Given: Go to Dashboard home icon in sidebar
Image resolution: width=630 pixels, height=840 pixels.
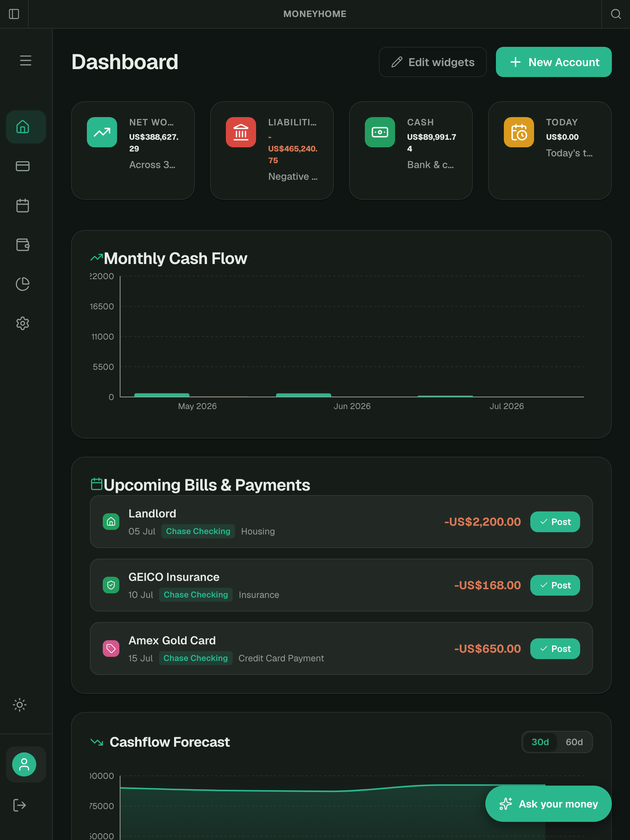Looking at the screenshot, I should tap(26, 127).
